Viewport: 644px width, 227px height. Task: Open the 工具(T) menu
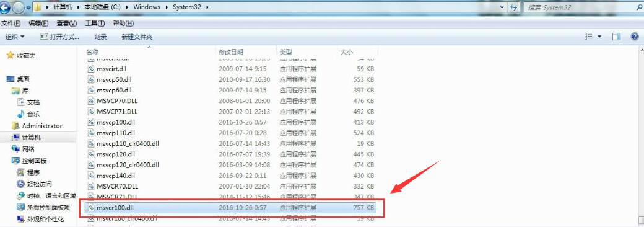[95, 23]
